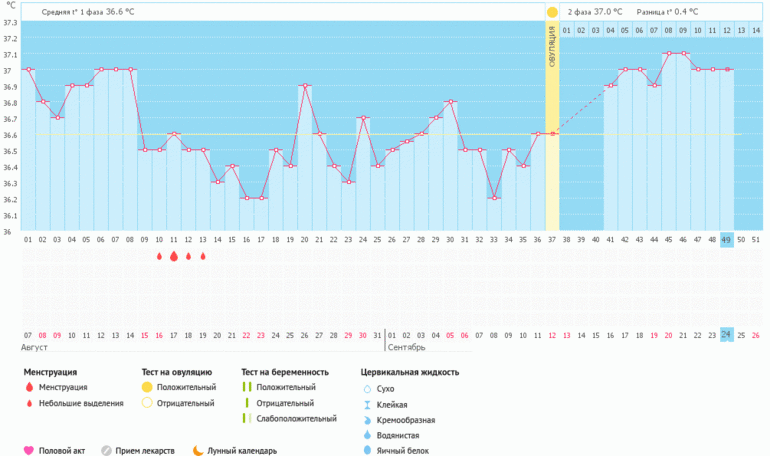Select the yellow Положительный ovulation test circle
The height and width of the screenshot is (456, 770).
147,387
